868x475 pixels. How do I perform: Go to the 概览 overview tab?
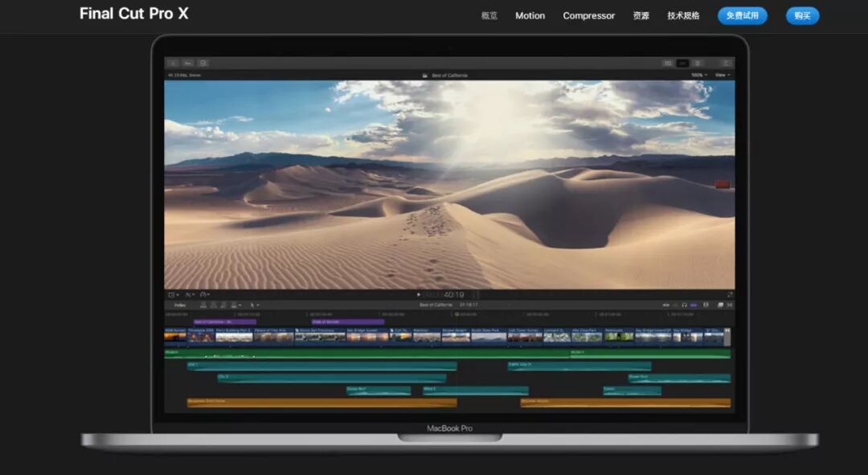[489, 15]
